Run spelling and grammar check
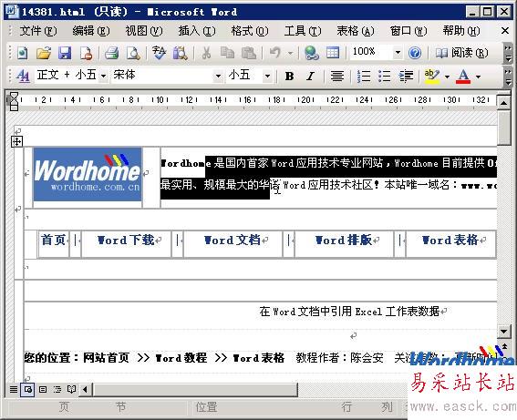Viewport: 517px width, 420px height. (x=159, y=53)
